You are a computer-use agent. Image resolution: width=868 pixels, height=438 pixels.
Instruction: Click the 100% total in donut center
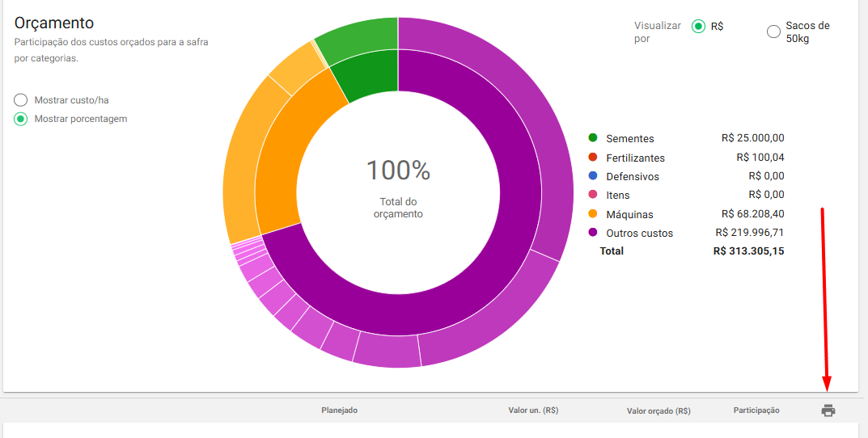398,171
